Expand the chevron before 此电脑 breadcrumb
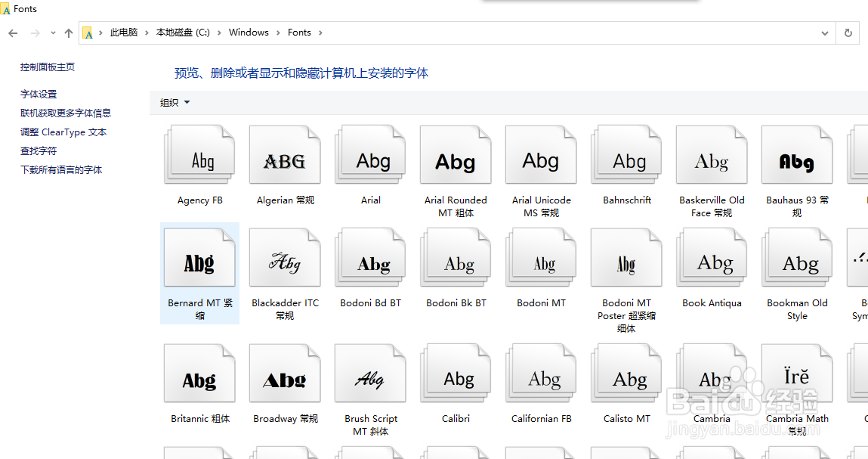The width and height of the screenshot is (868, 459). (100, 33)
